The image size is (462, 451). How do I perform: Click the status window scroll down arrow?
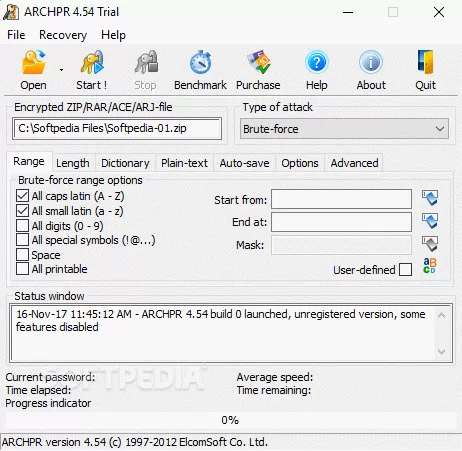click(441, 351)
